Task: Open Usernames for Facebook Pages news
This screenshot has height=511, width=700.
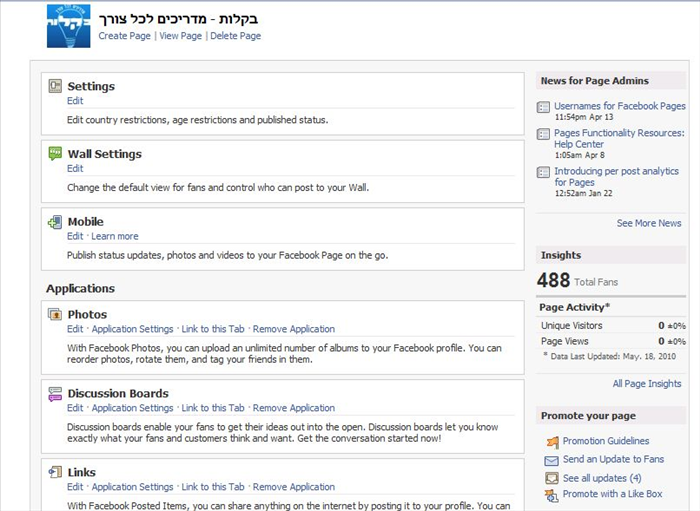Action: point(620,106)
